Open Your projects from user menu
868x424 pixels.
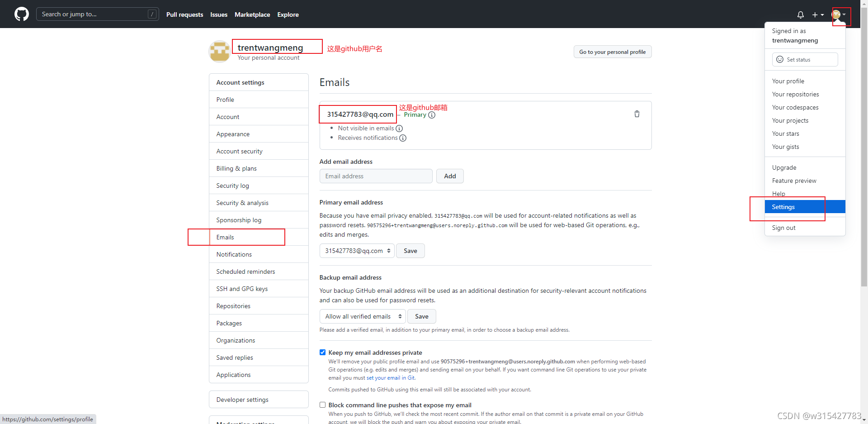click(805, 120)
